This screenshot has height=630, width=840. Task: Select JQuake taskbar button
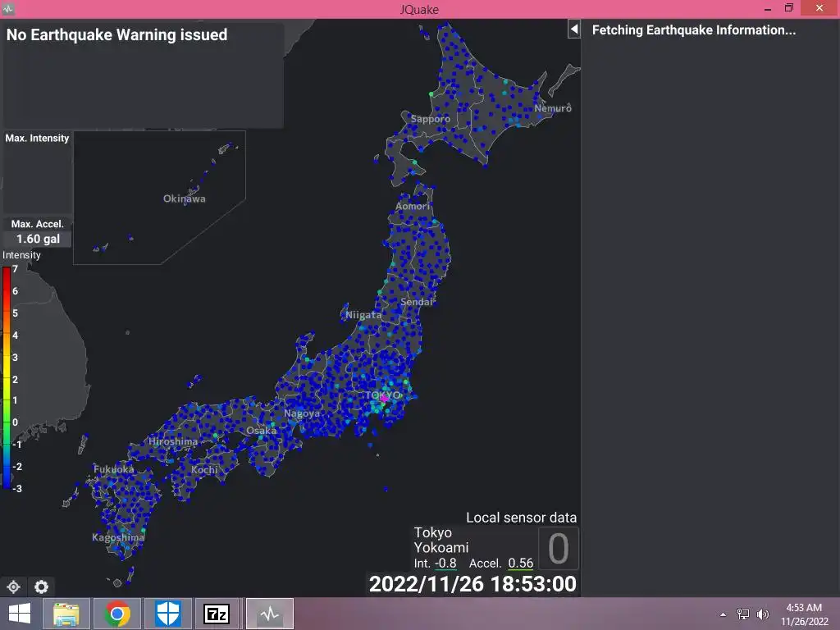click(269, 614)
